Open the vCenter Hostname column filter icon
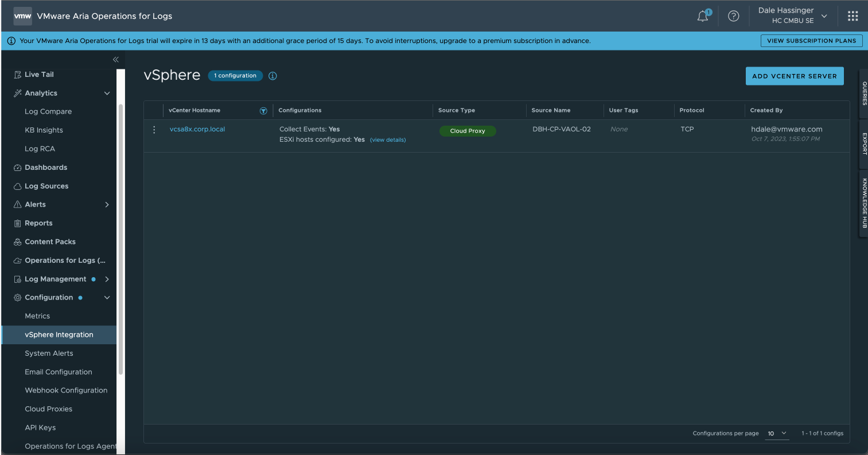The image size is (868, 455). (x=263, y=111)
